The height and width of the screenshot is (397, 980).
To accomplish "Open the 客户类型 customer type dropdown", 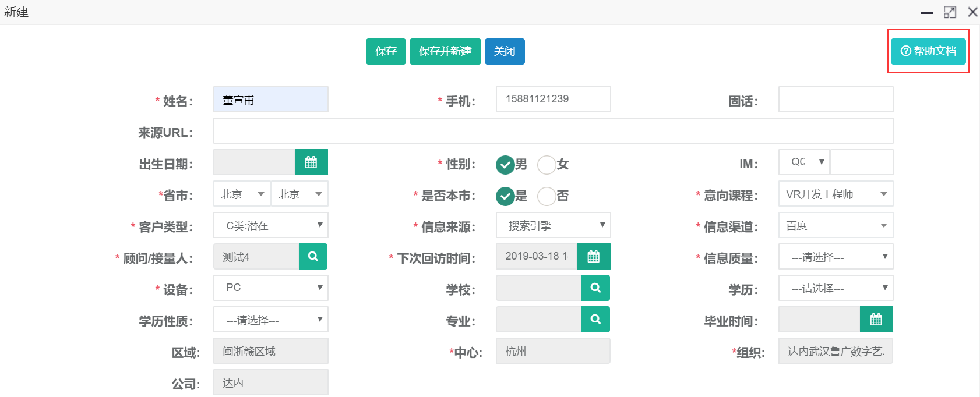I will [x=270, y=226].
